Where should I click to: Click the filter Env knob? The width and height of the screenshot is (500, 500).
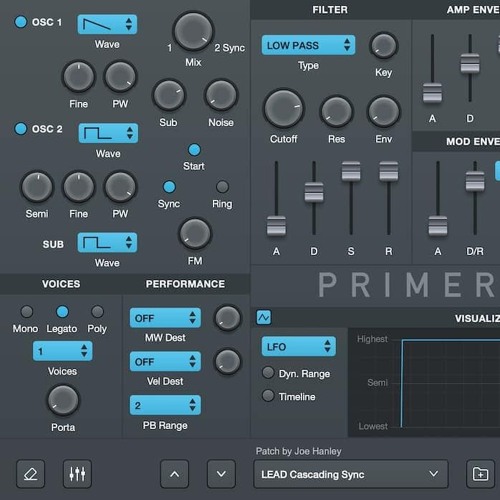click(x=384, y=111)
